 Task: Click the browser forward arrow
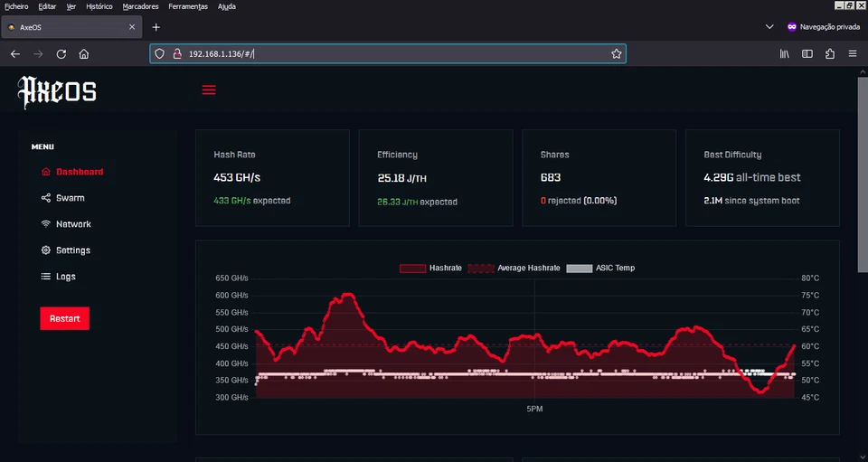coord(38,54)
